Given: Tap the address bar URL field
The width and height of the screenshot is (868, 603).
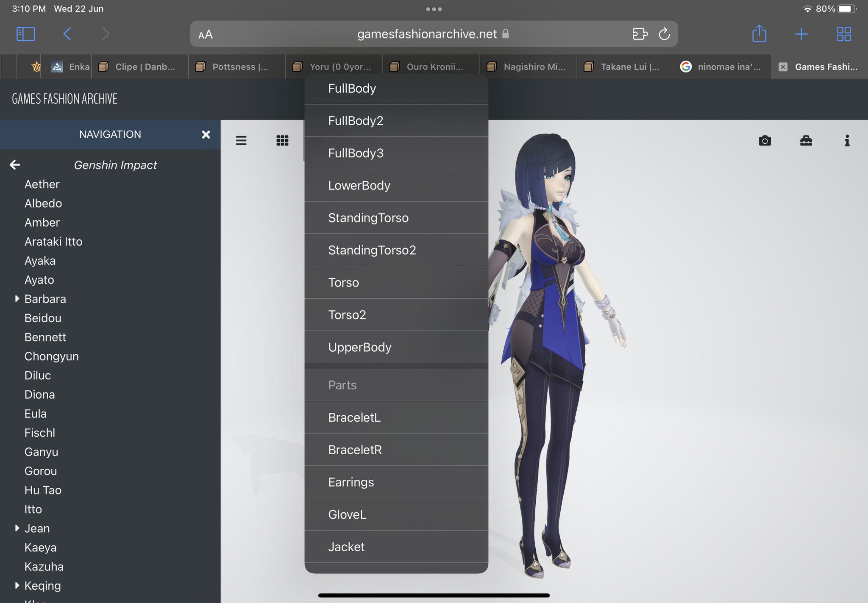Looking at the screenshot, I should point(426,34).
